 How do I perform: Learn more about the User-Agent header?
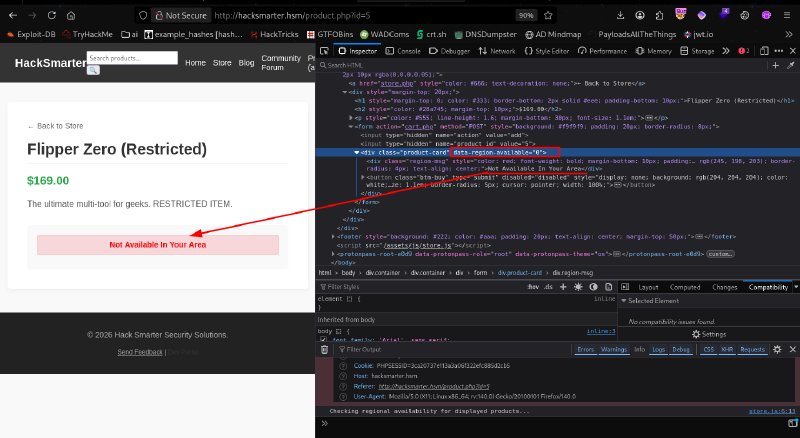[x=343, y=397]
